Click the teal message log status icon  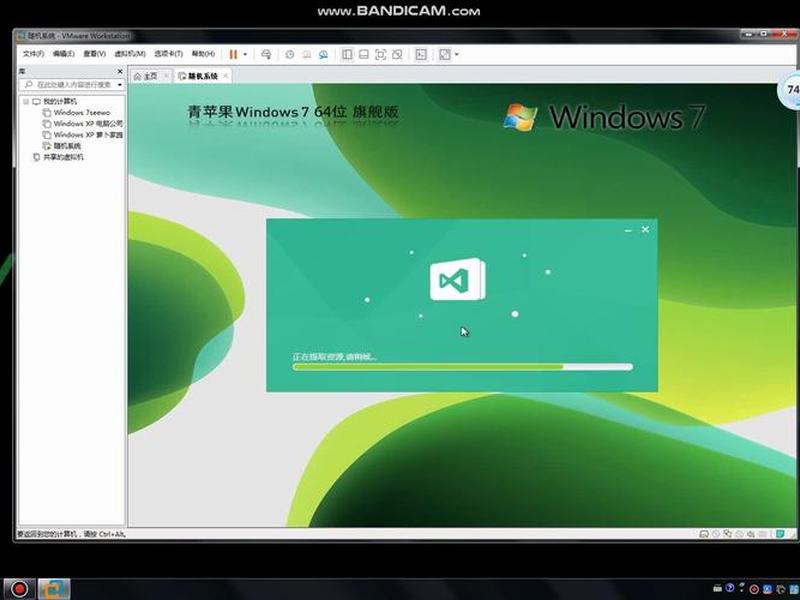(x=780, y=534)
